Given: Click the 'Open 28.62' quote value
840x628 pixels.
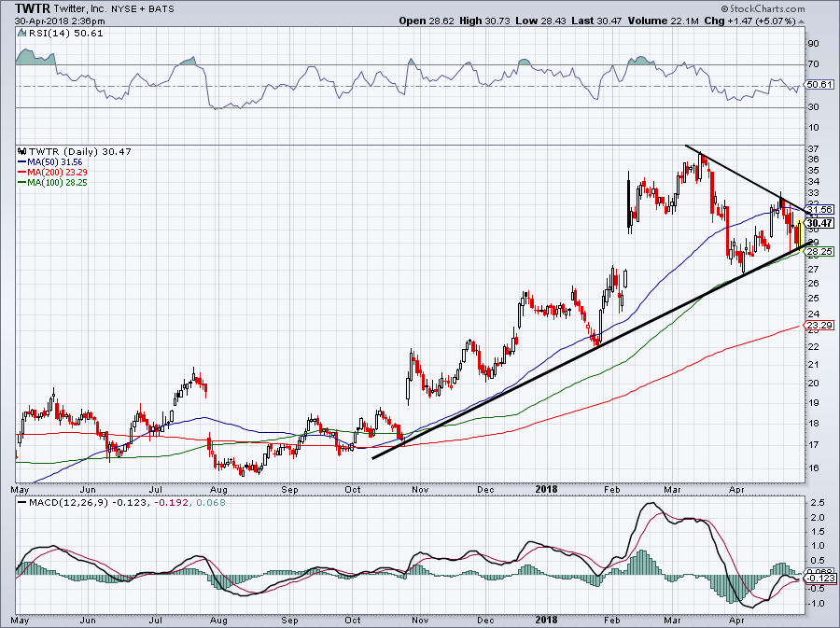Looking at the screenshot, I should point(427,21).
